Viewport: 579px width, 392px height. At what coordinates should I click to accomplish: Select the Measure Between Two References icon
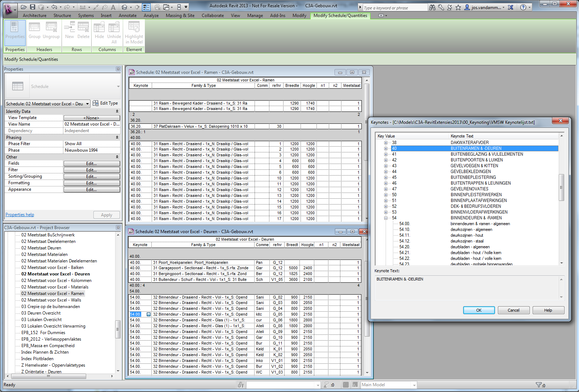click(96, 7)
